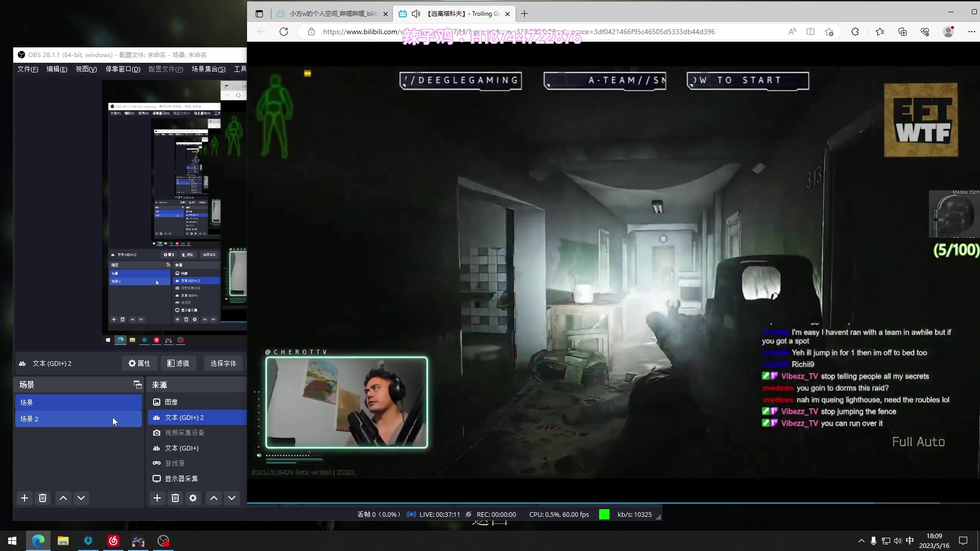
Task: Select 场景 2 in the scenes list
Action: (79, 419)
